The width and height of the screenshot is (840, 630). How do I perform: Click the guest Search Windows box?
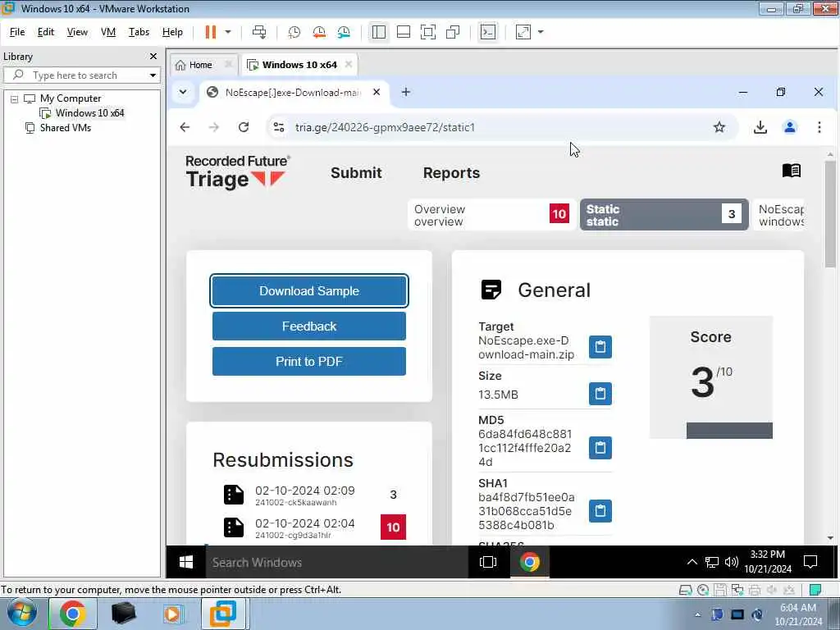(x=336, y=562)
